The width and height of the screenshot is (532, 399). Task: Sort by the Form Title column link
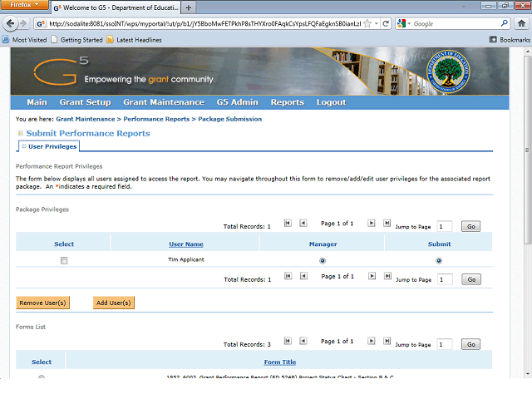pos(280,362)
